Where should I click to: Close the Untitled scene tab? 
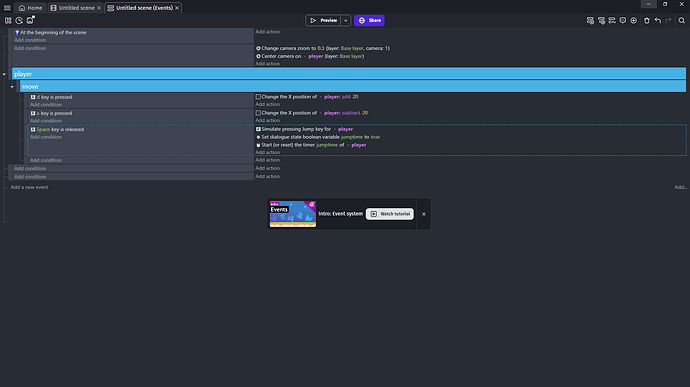(99, 8)
